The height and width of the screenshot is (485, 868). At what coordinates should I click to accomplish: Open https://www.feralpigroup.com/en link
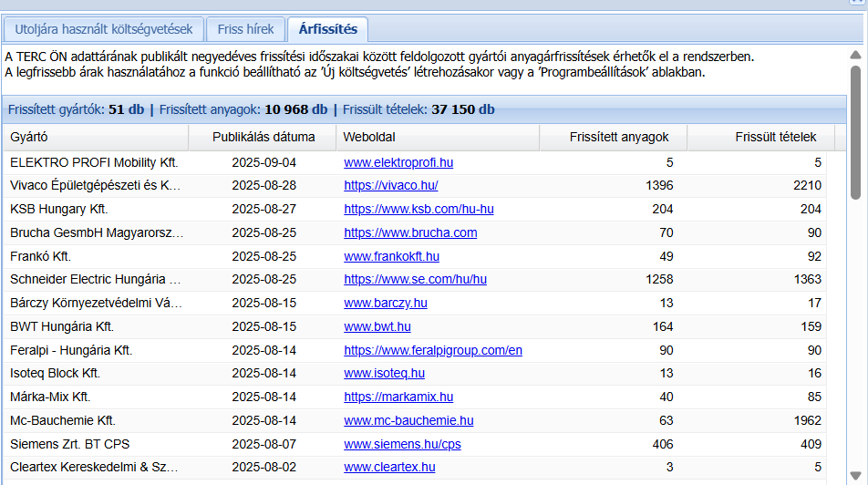(x=433, y=350)
